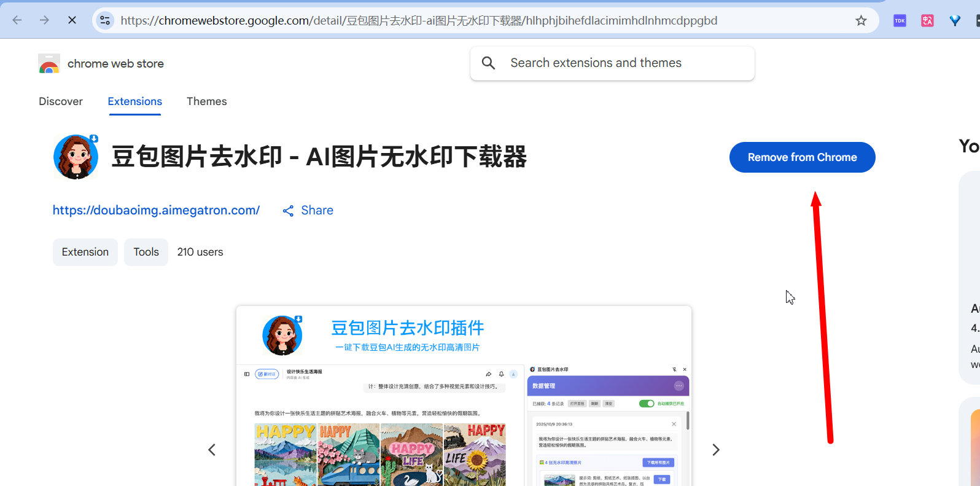This screenshot has height=486, width=980.
Task: Switch to the Themes tab
Action: 206,101
